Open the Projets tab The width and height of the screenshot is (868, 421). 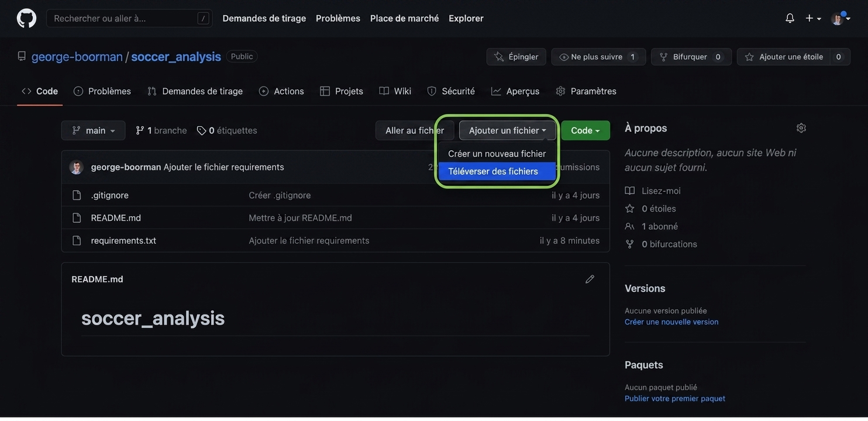342,91
